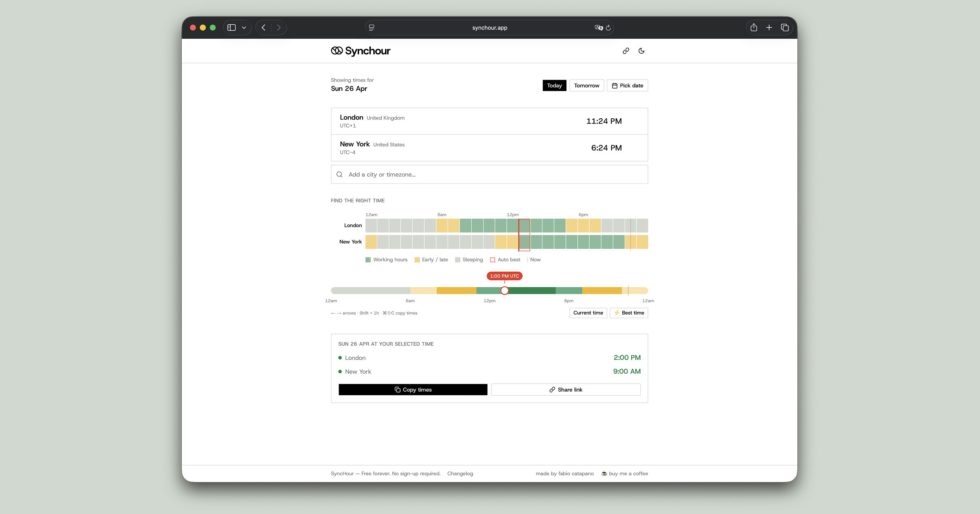The width and height of the screenshot is (980, 514).
Task: Click the translate icon in address bar
Action: (598, 28)
